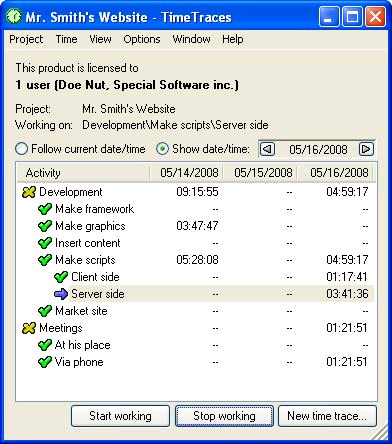Select Show date/time radio button
Screen dimensions: 392x444
162,149
